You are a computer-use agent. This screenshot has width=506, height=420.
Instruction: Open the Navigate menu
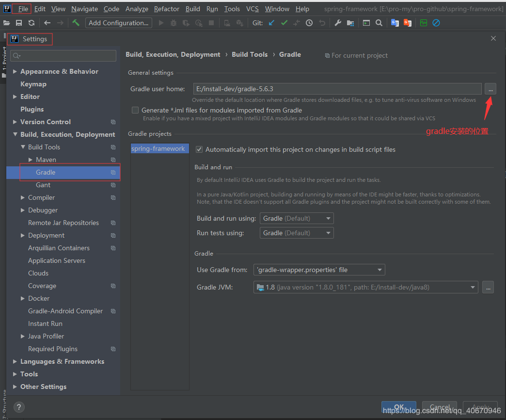(x=84, y=9)
